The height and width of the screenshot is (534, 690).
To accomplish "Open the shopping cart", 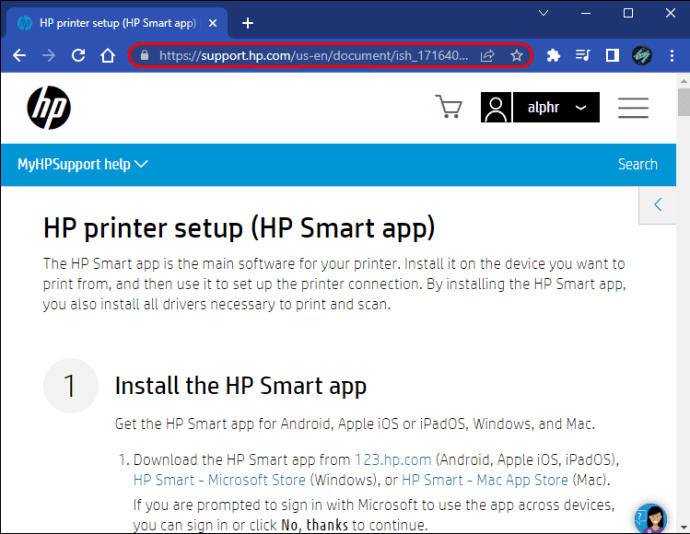I will coord(448,107).
